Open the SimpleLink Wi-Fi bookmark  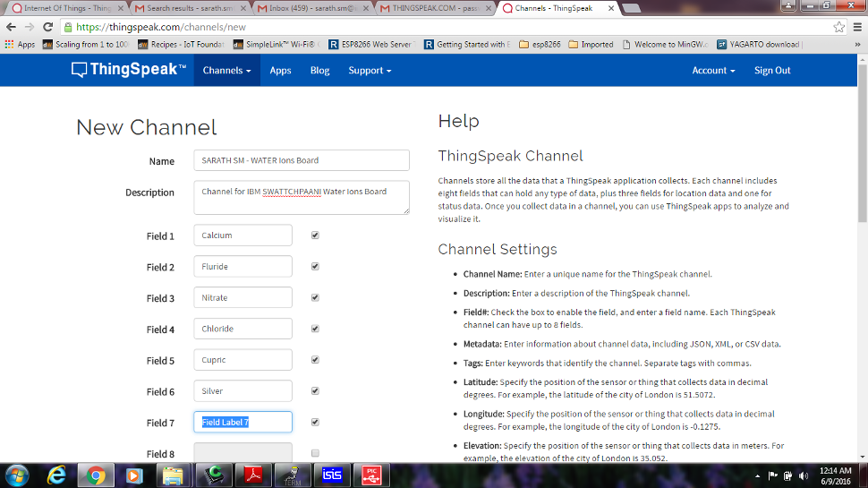point(277,44)
